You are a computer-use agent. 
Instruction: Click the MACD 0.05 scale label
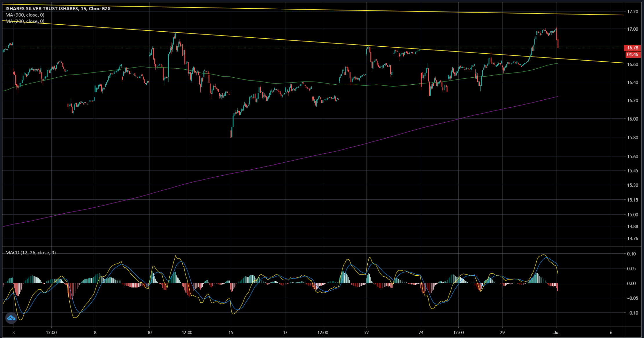[631, 269]
